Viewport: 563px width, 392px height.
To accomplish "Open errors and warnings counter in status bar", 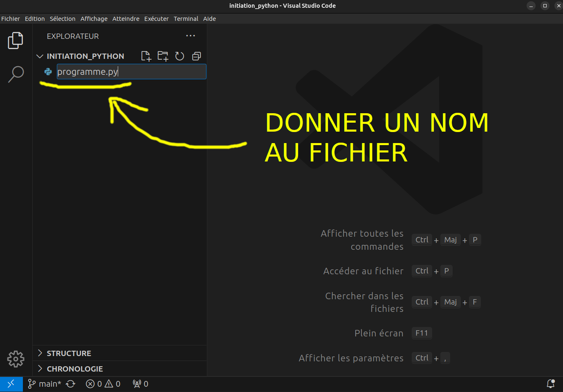I will point(103,384).
